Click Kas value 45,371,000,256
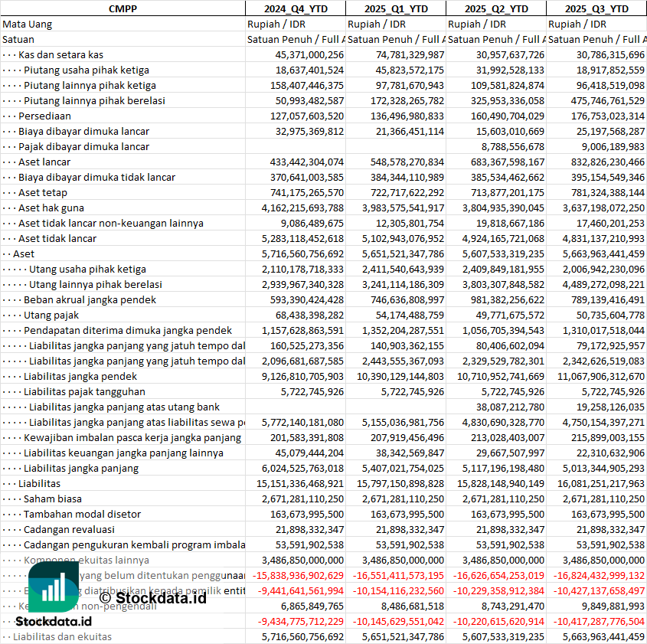This screenshot has width=647, height=644. click(x=309, y=55)
